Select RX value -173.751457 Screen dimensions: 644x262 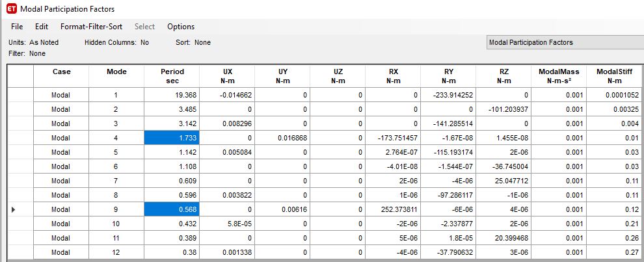pos(393,138)
